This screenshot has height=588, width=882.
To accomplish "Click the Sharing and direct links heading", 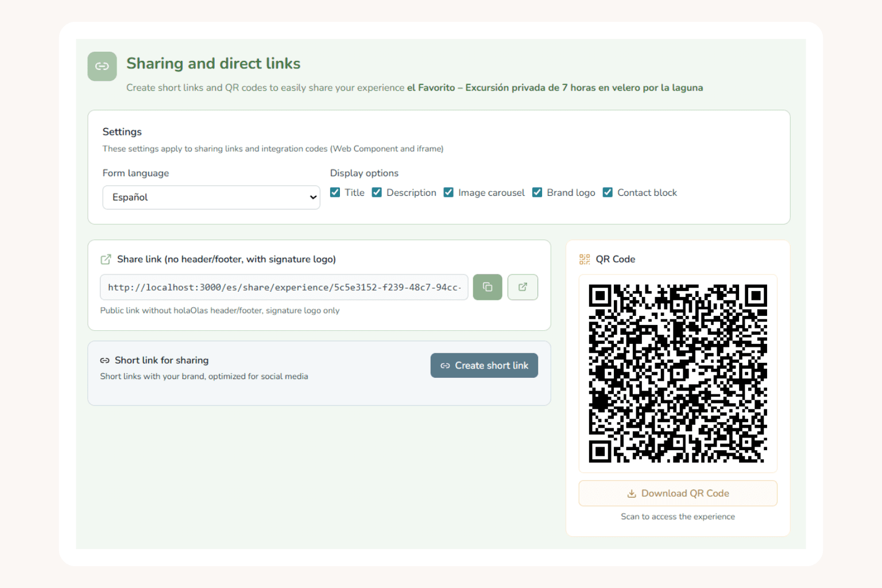I will 213,64.
